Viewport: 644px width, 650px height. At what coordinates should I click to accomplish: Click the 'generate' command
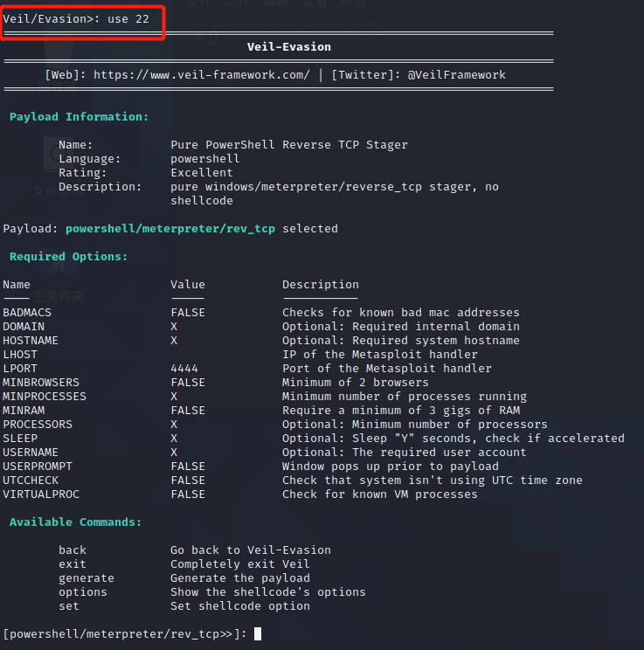click(87, 578)
